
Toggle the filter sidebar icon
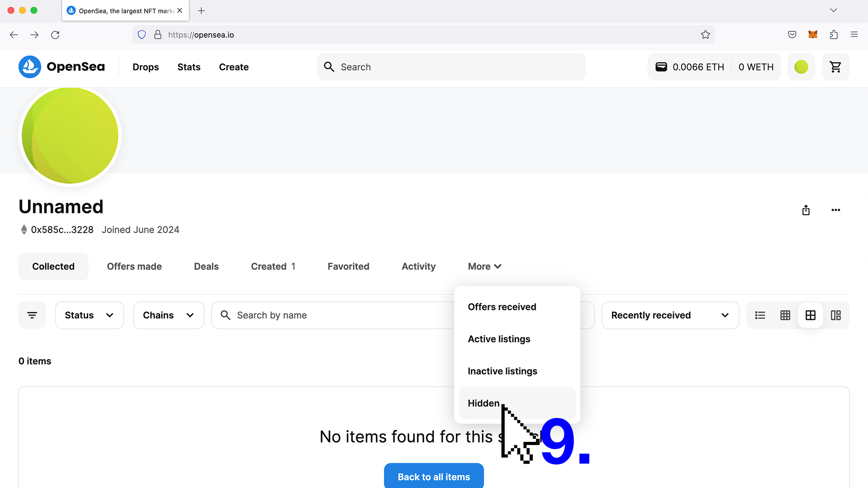click(x=32, y=315)
